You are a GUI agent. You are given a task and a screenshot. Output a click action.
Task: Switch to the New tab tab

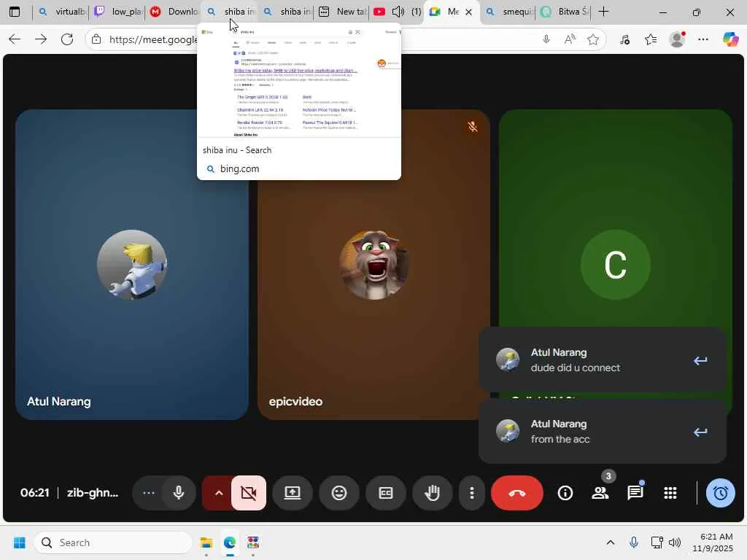[x=343, y=12]
